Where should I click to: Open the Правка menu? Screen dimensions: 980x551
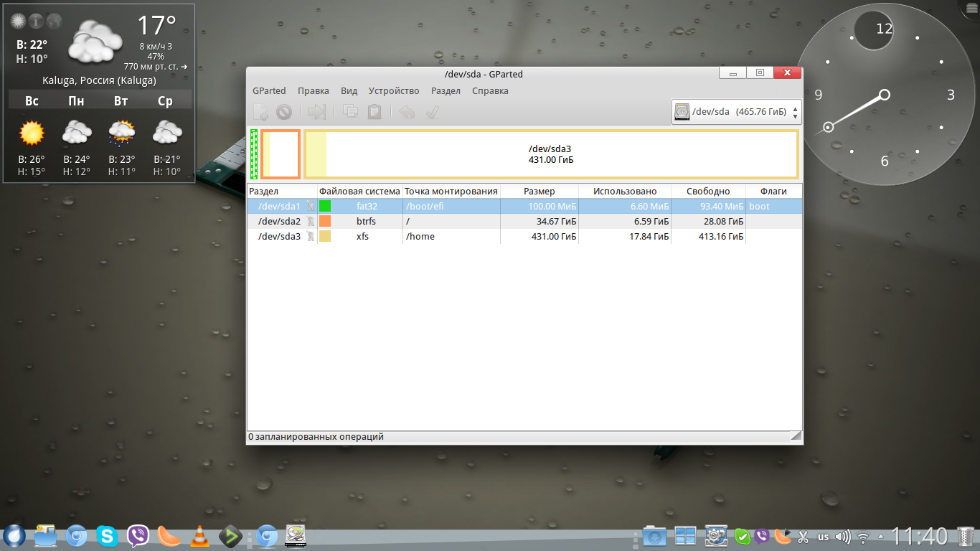314,91
